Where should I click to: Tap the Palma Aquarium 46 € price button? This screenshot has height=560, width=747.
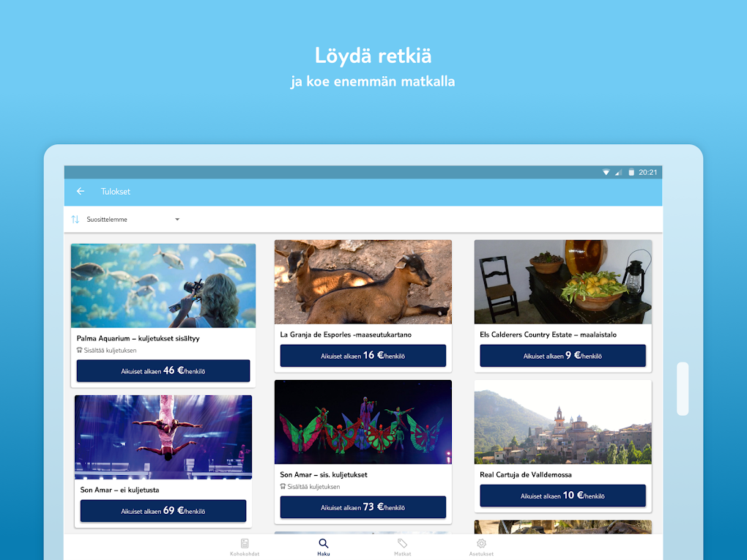163,371
